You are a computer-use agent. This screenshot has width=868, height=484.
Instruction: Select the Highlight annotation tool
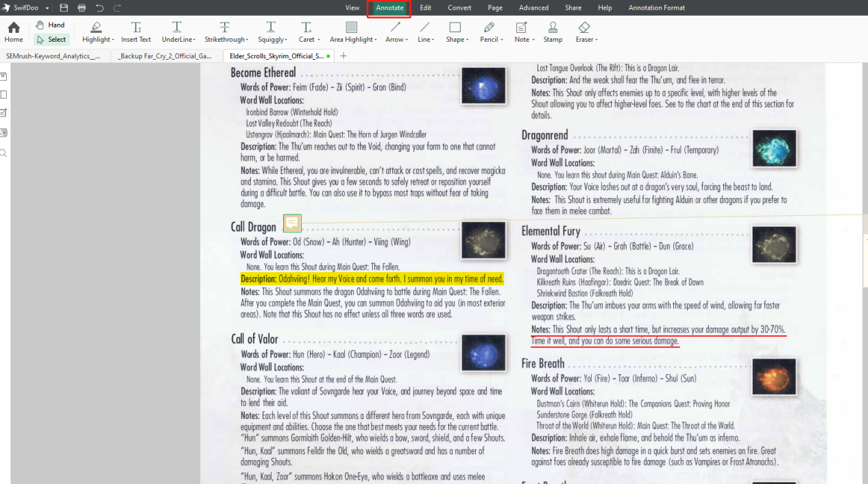click(96, 32)
